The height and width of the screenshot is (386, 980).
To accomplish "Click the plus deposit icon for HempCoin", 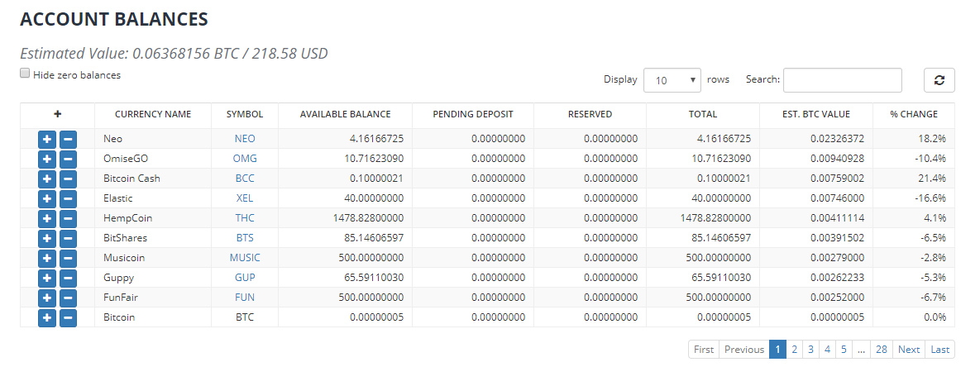I will [x=47, y=218].
